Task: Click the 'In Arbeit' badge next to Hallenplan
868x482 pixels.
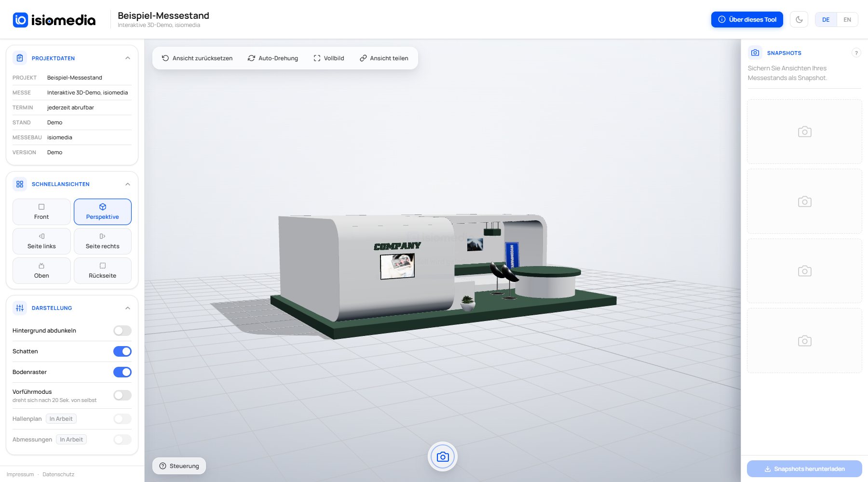Action: (x=61, y=419)
